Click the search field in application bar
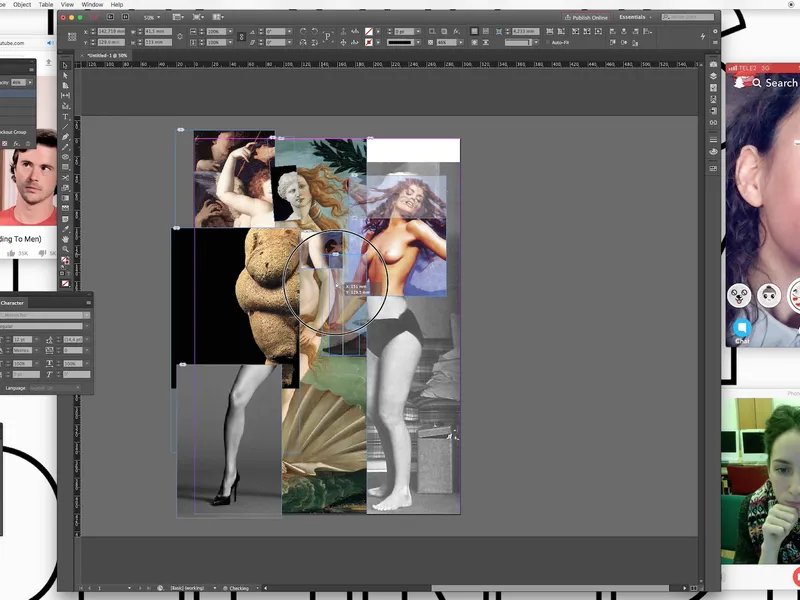 (688, 17)
